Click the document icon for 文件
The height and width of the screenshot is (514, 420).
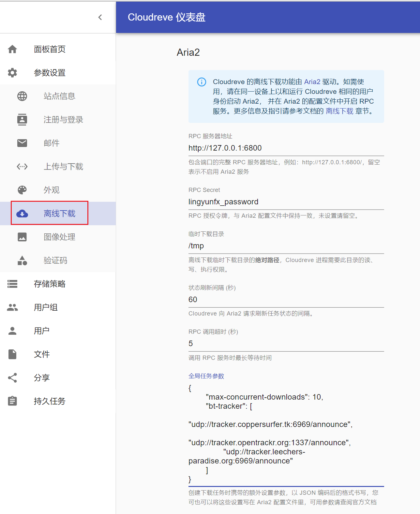(12, 354)
